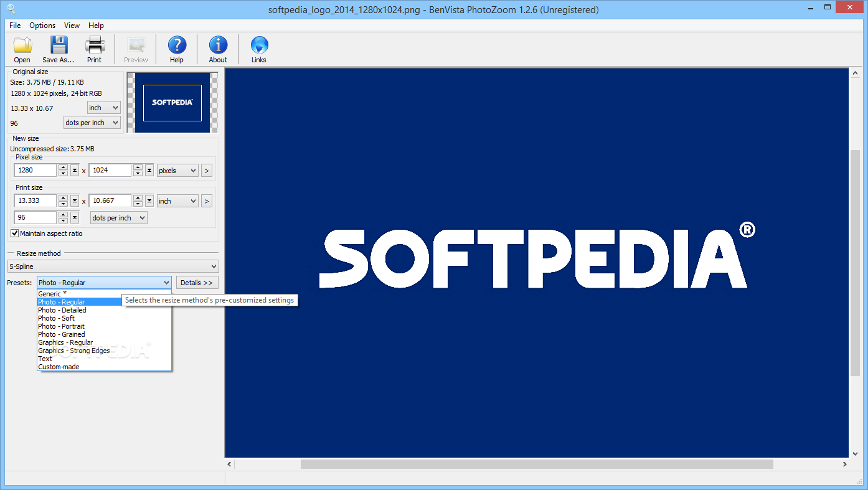Choose the Photo - Portrait preset
868x490 pixels.
click(104, 326)
